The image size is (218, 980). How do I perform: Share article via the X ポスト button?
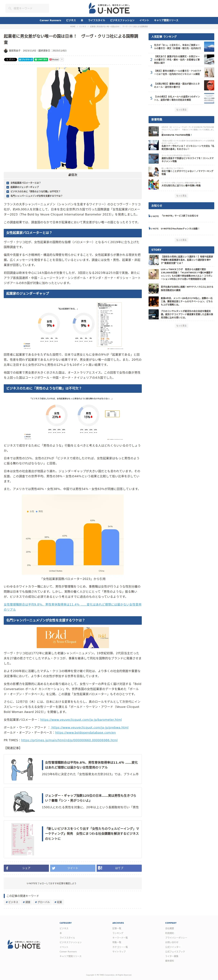click(x=10, y=60)
